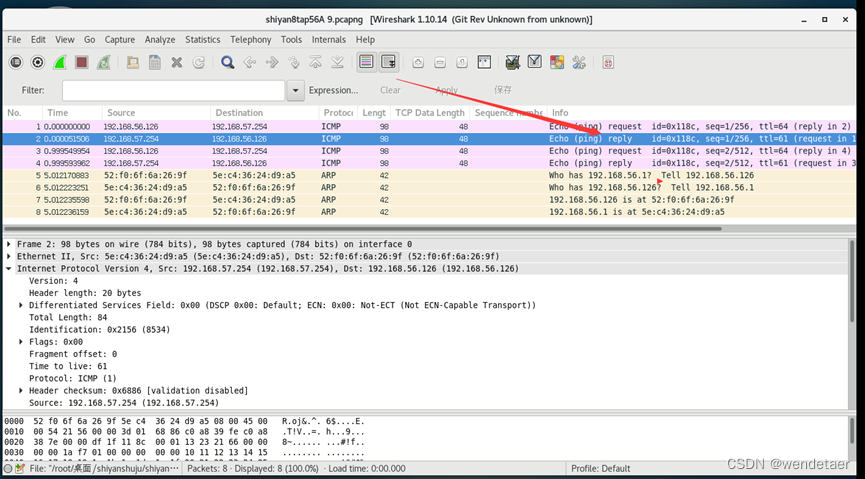This screenshot has height=479, width=865.
Task: Toggle auto scroll in live capture
Action: click(389, 62)
